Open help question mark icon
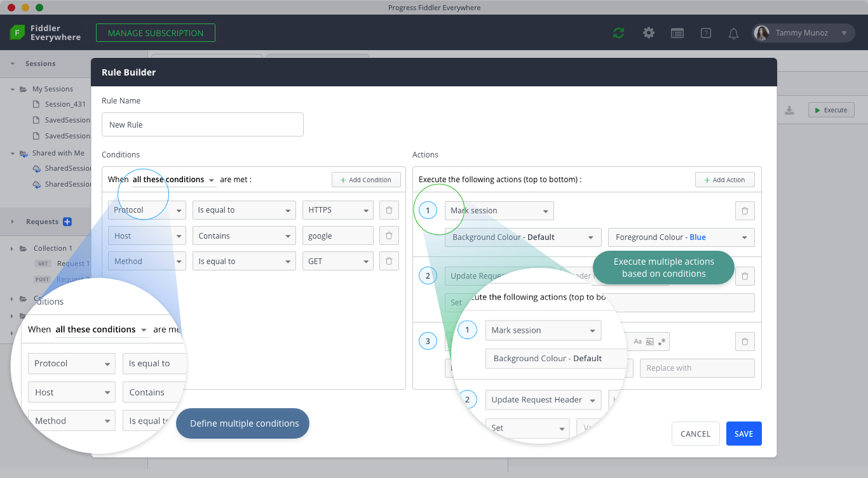The image size is (868, 478). pyautogui.click(x=705, y=33)
